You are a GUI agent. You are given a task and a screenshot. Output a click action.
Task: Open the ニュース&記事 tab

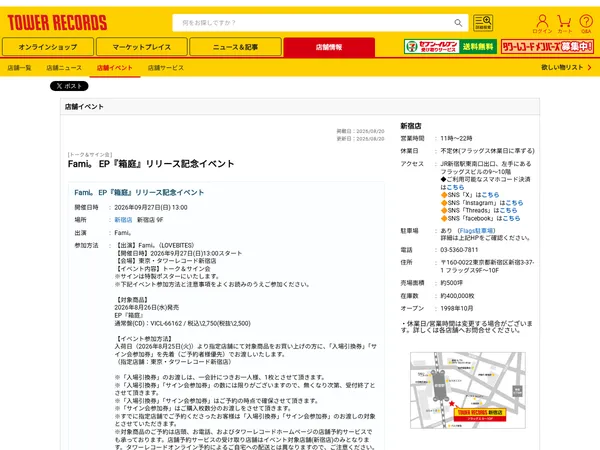point(235,47)
